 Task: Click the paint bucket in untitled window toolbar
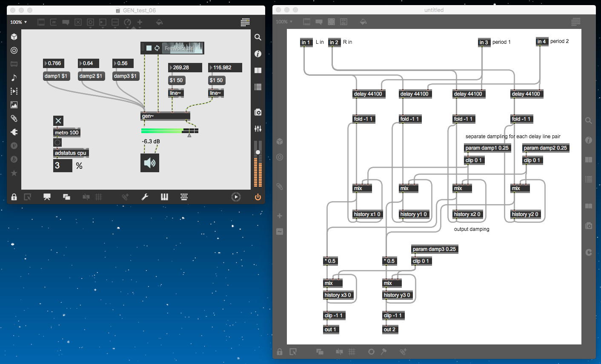[x=363, y=22]
